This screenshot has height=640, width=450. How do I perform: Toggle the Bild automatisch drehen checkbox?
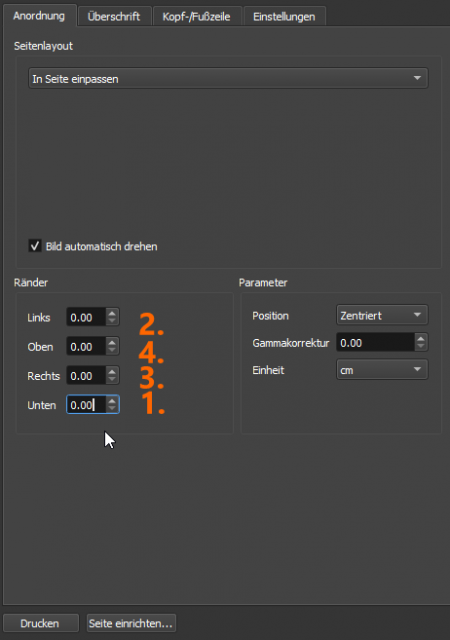[35, 246]
